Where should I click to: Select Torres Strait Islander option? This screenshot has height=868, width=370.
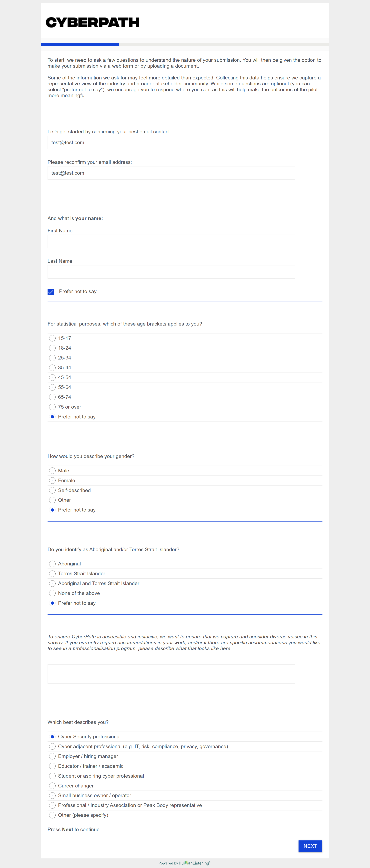coord(52,573)
